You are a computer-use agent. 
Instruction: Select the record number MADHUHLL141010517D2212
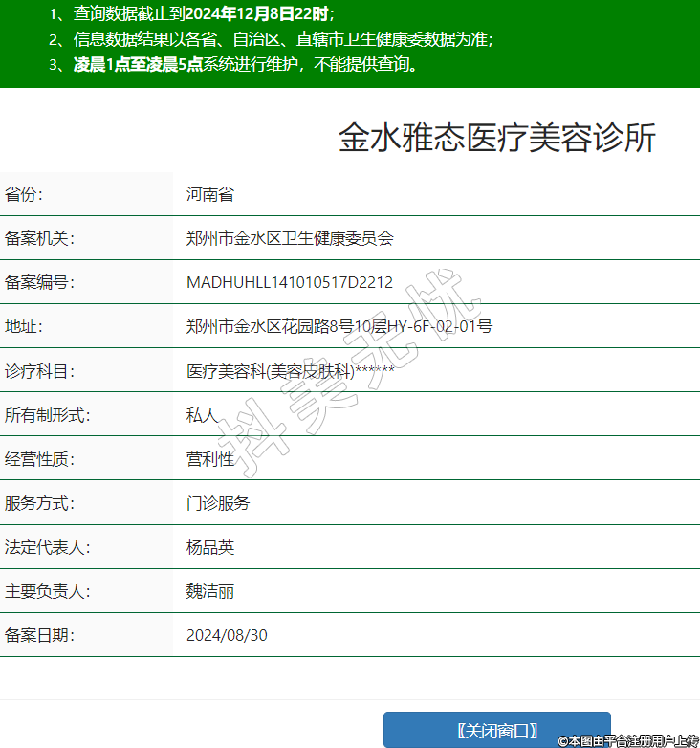290,282
